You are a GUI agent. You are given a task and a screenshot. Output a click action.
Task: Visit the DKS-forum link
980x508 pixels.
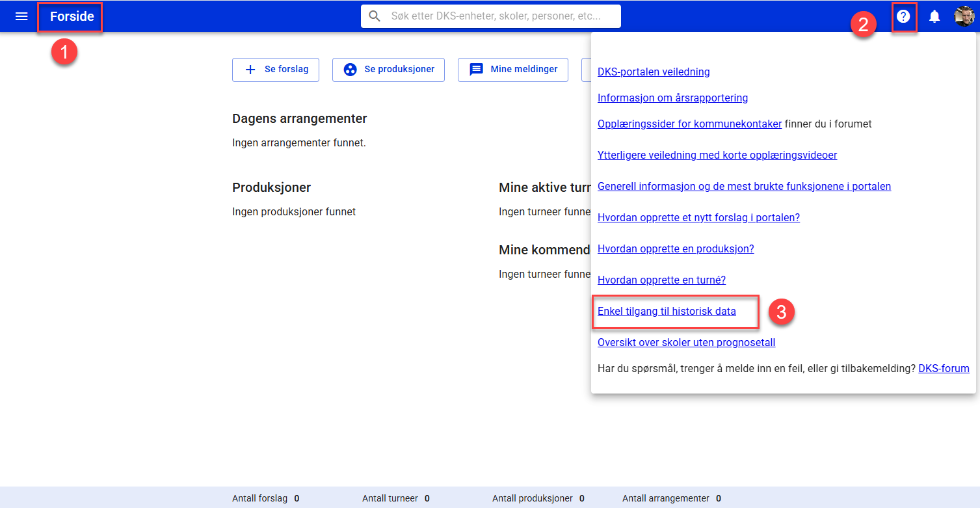(x=944, y=369)
